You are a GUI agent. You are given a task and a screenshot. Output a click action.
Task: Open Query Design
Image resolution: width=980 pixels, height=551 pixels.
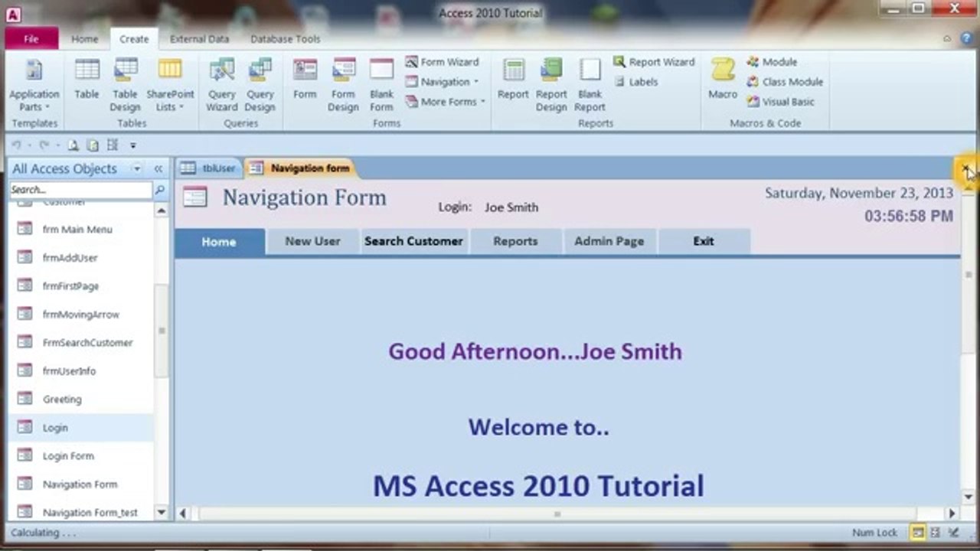coord(260,84)
